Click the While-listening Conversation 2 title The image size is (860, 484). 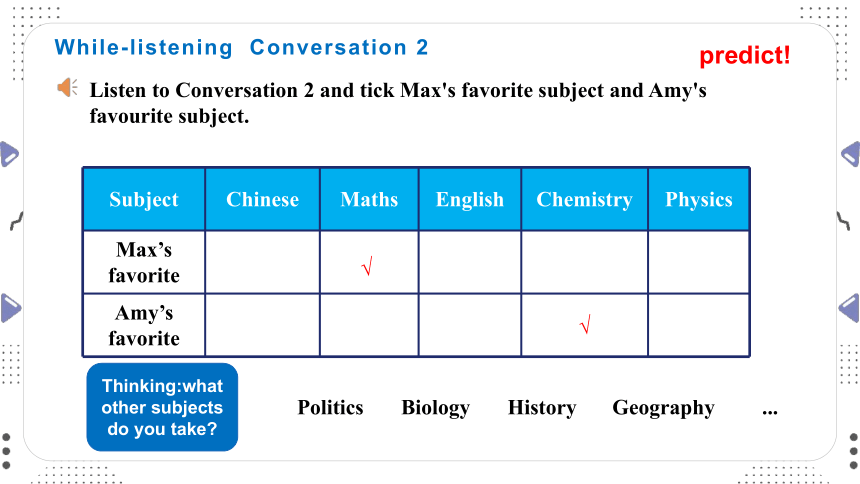click(x=241, y=48)
